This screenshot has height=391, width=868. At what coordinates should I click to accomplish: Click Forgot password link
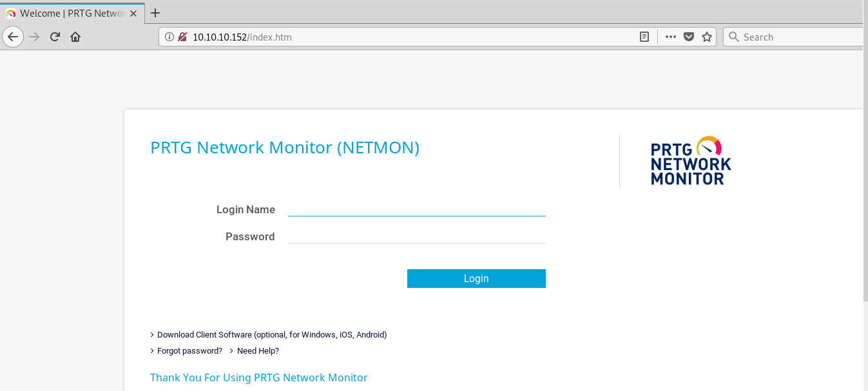(189, 351)
